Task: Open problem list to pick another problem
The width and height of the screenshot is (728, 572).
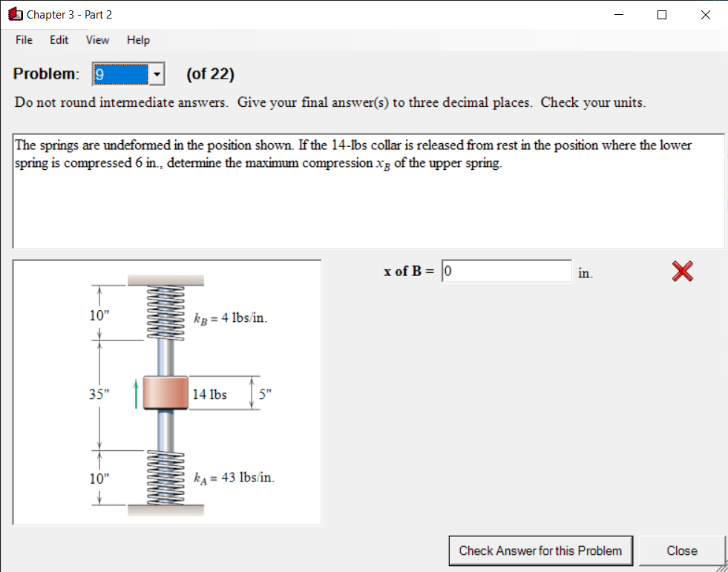Action: click(154, 74)
